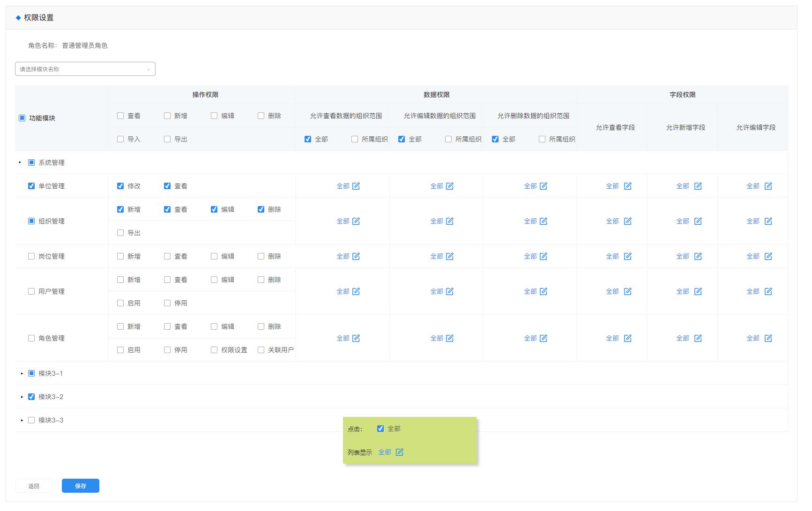Expand the 模块3-1 tree node
Screen dimensions: 812x511
[22, 373]
